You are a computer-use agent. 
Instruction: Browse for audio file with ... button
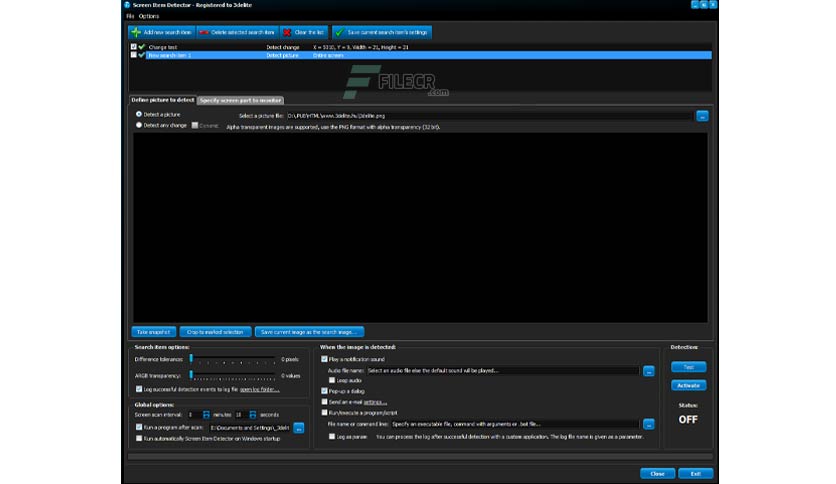(x=648, y=371)
